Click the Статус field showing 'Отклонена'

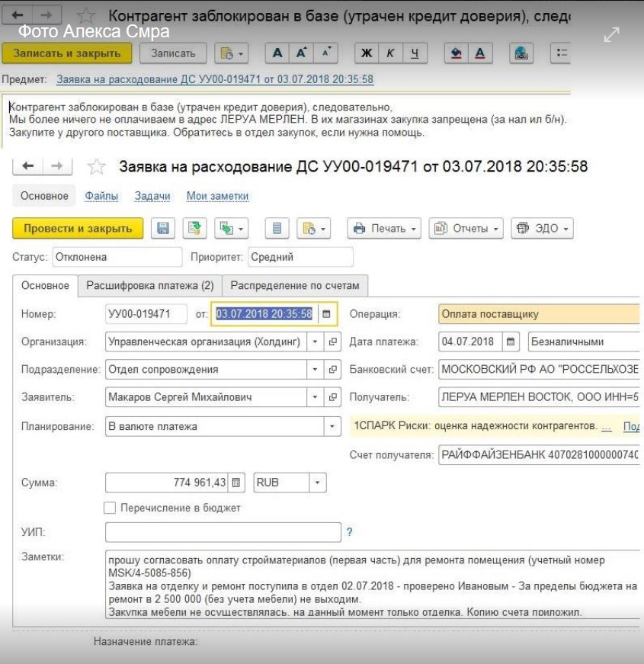(x=117, y=257)
